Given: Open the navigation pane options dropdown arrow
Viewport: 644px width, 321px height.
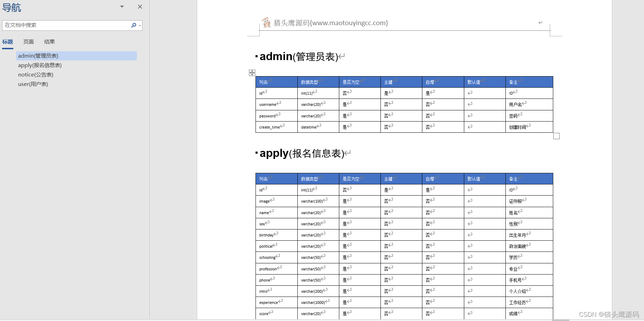Looking at the screenshot, I should (x=122, y=7).
